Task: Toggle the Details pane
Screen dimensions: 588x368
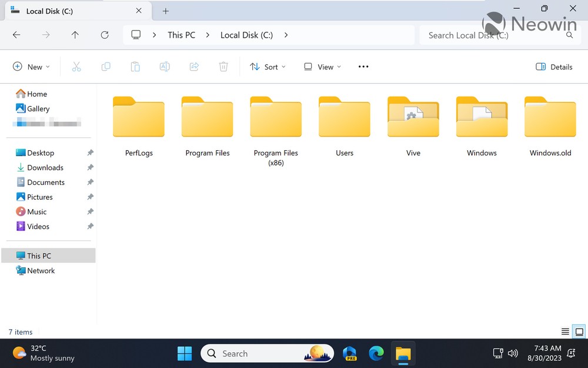Action: click(x=554, y=67)
